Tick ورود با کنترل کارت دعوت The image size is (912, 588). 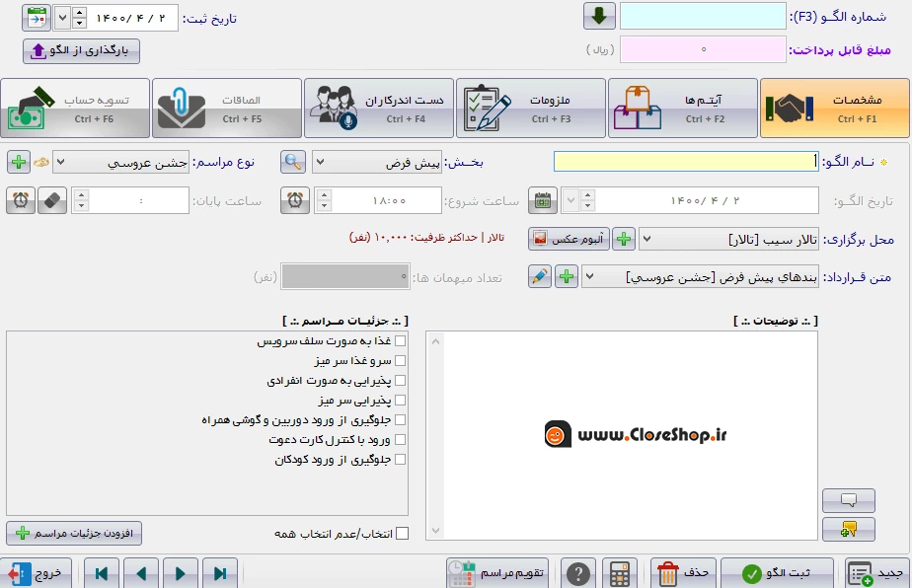click(x=400, y=440)
